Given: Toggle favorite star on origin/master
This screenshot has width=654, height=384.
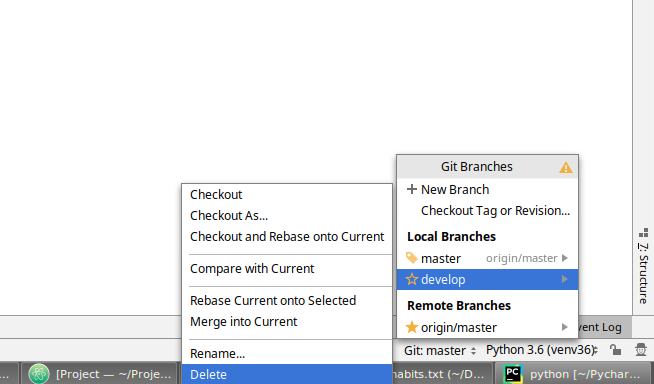Looking at the screenshot, I should point(412,327).
